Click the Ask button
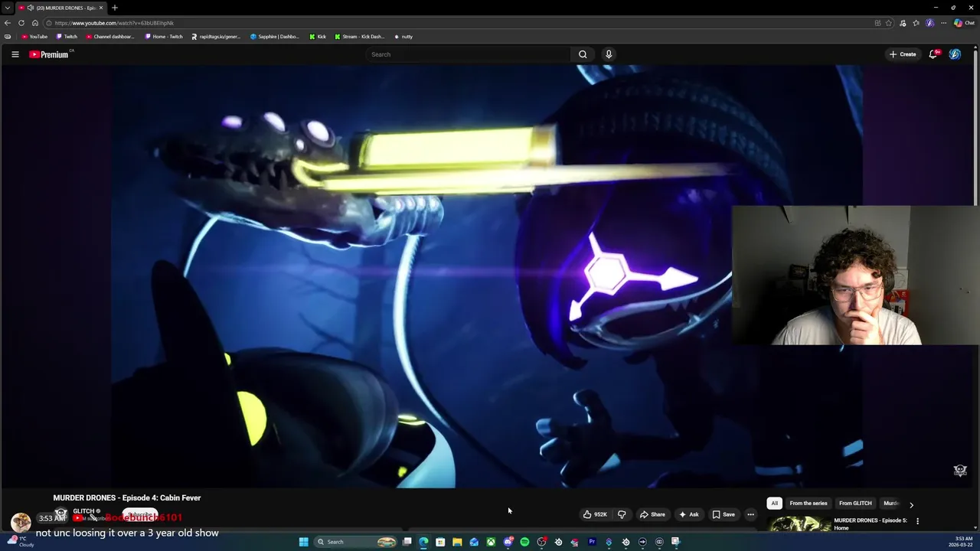The height and width of the screenshot is (551, 980). point(689,514)
